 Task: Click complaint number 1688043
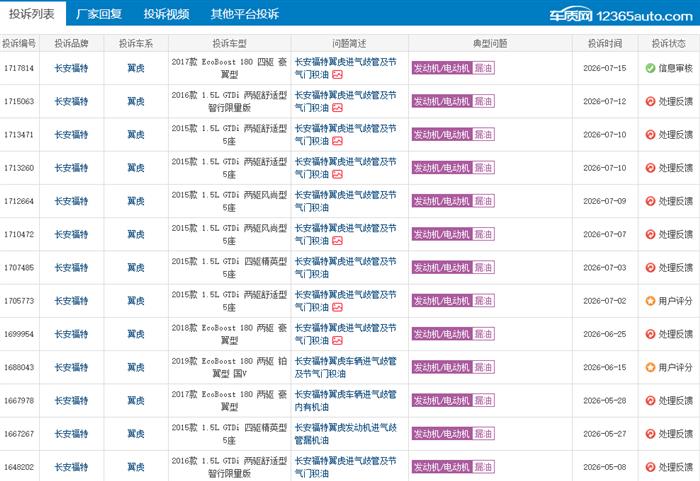pos(19,367)
